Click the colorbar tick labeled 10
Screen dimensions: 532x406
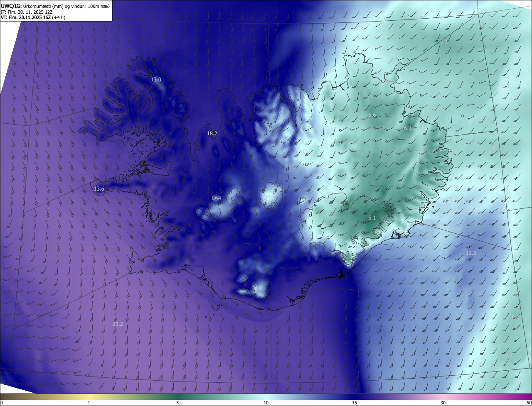266,403
